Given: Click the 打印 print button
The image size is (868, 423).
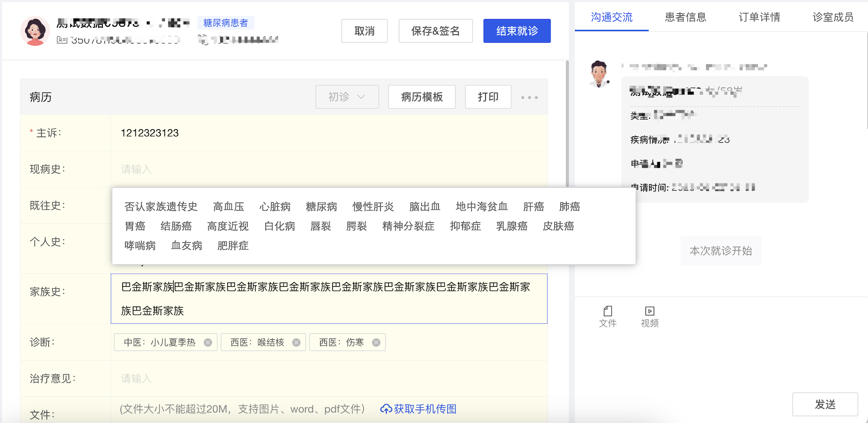Looking at the screenshot, I should coord(488,97).
